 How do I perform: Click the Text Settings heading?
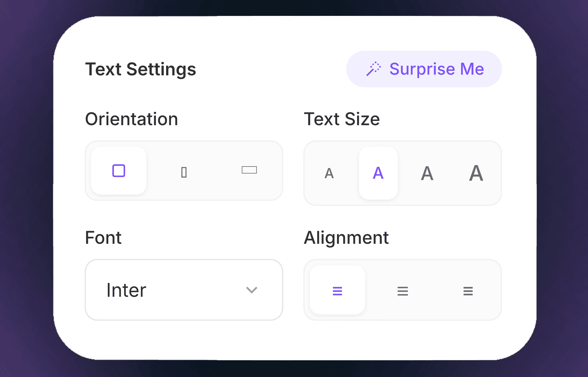pyautogui.click(x=141, y=69)
